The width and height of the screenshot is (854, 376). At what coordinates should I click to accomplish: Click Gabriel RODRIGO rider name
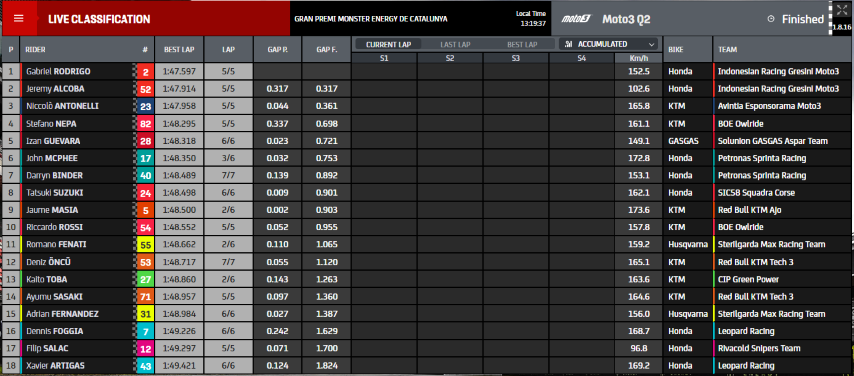(58, 71)
